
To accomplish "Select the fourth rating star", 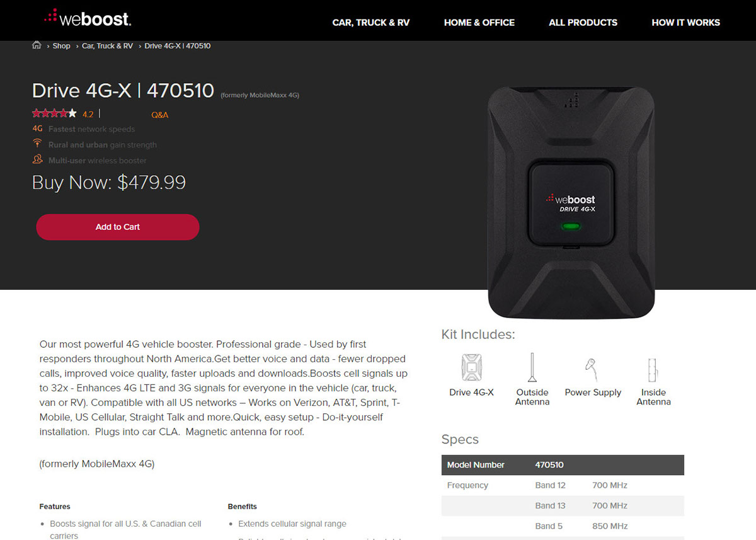I will 62,113.
